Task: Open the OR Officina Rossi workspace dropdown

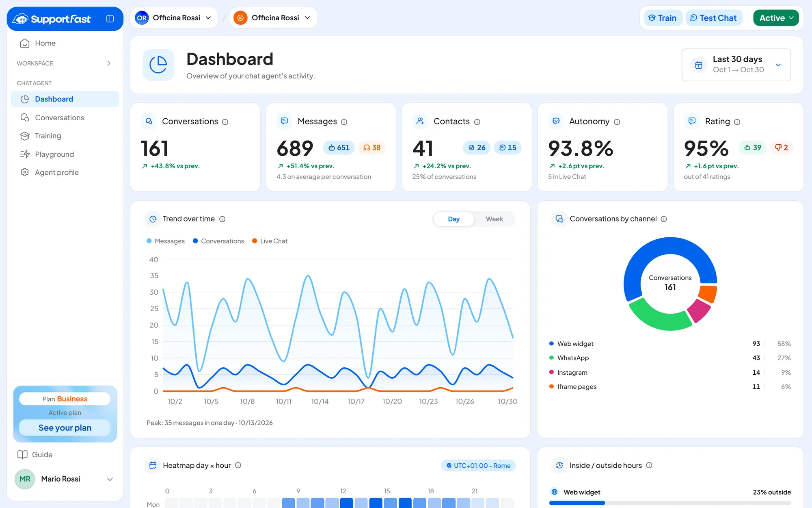Action: click(x=174, y=18)
